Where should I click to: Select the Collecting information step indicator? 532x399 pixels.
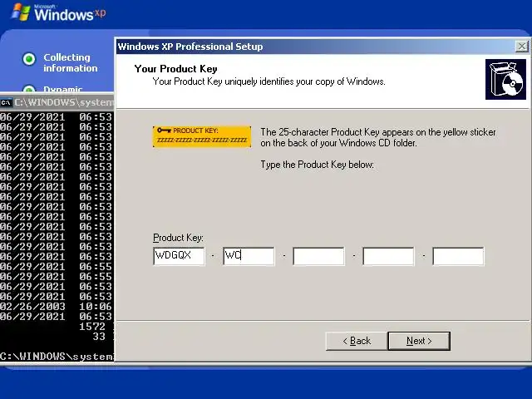(29, 59)
